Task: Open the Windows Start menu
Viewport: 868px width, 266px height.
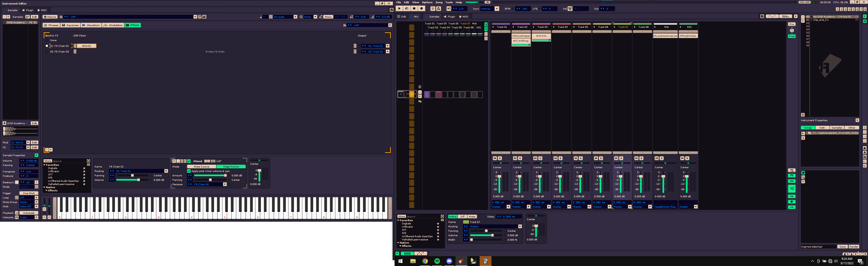Action: tap(401, 261)
